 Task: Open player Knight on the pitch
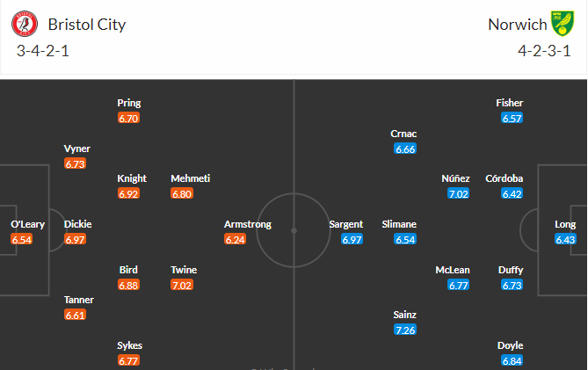tap(132, 178)
